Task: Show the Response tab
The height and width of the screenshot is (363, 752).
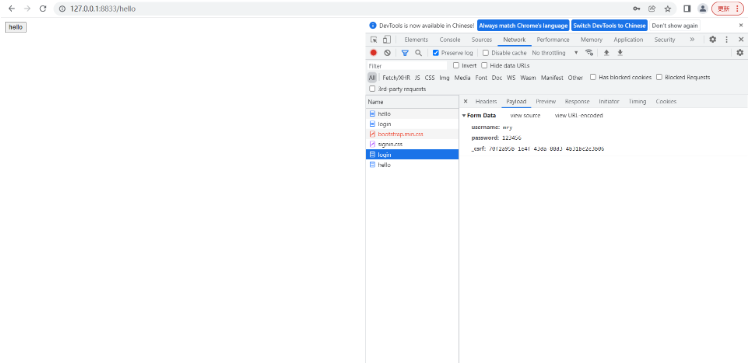Action: [x=577, y=101]
